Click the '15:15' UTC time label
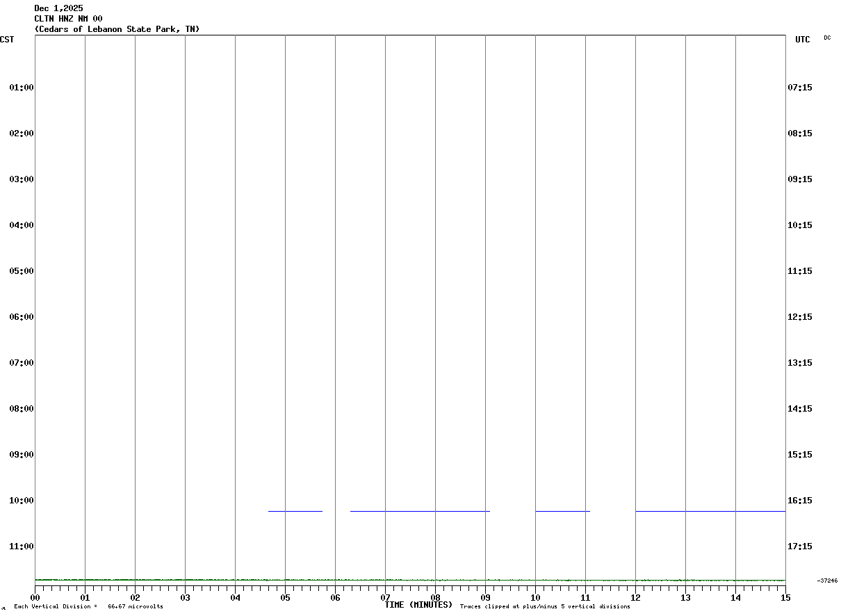Screen dimensions: 841x616 pyautogui.click(x=800, y=455)
